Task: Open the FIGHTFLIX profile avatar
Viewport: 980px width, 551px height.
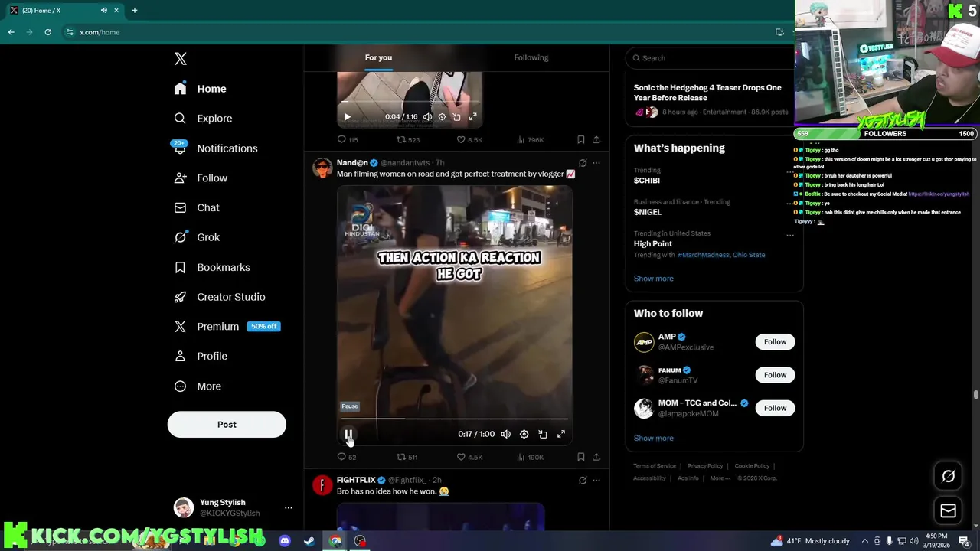Action: [322, 485]
